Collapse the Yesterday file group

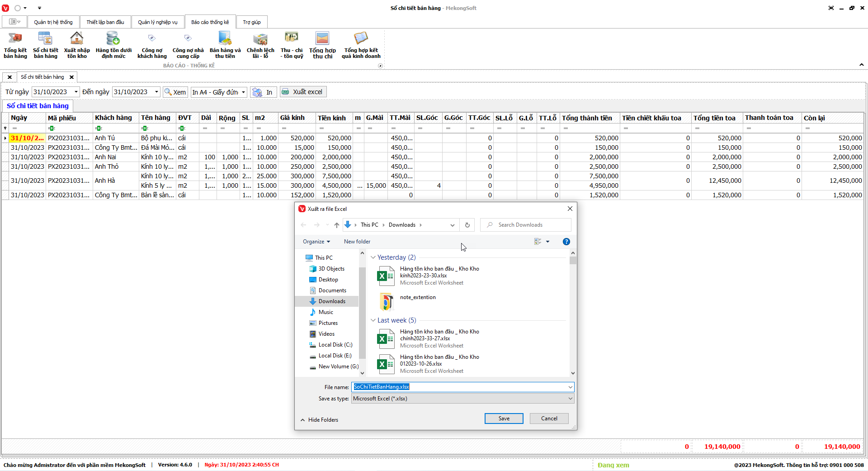pos(373,257)
